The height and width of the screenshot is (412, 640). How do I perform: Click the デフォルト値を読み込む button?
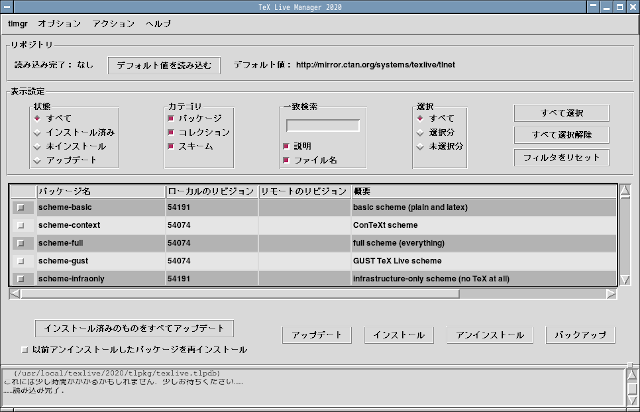[164, 65]
